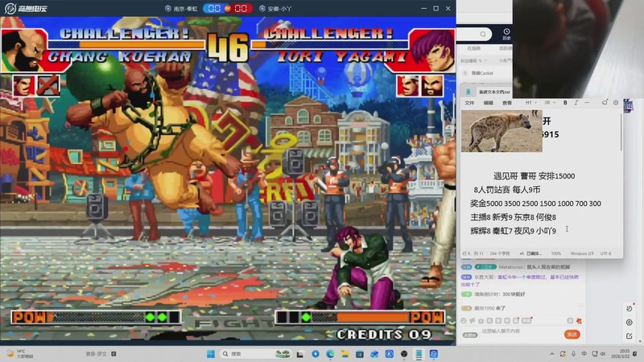Open the list style dropdown in Notepad

(550, 103)
